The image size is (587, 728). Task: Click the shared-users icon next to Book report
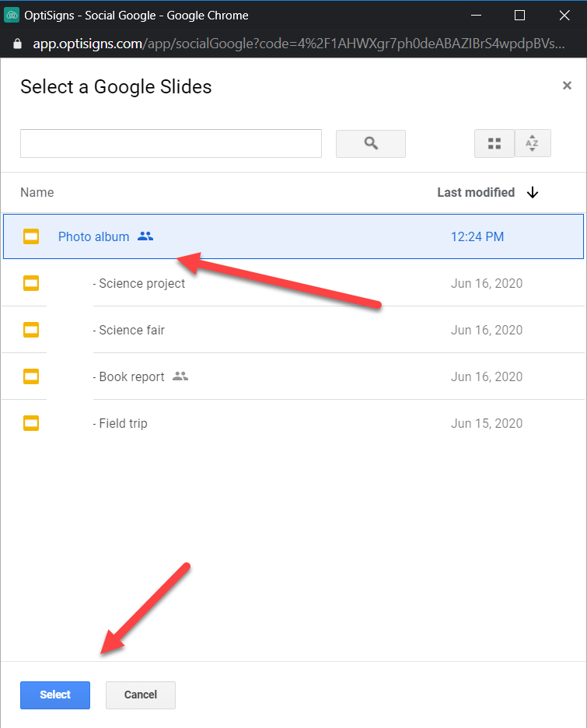180,376
